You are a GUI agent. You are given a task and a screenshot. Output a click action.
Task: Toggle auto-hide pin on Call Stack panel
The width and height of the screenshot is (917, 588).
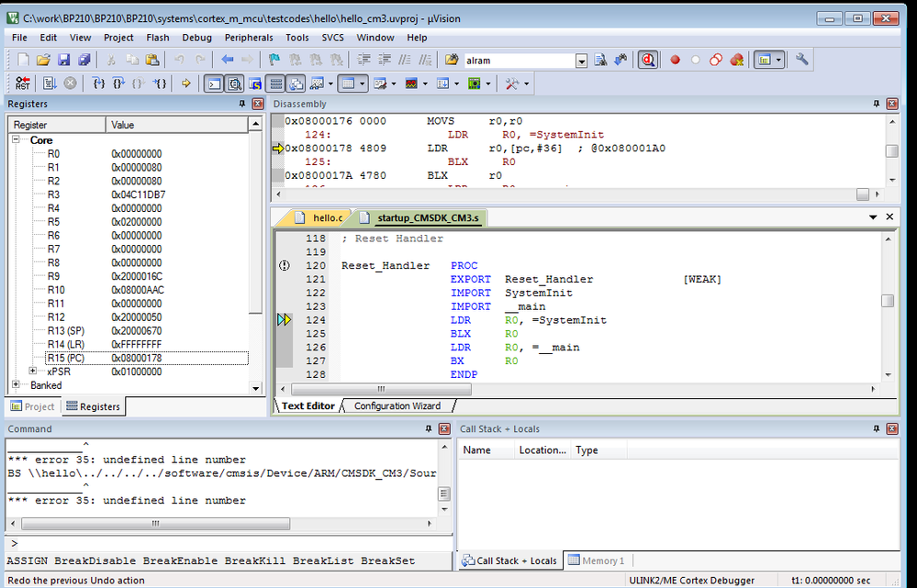(x=876, y=428)
